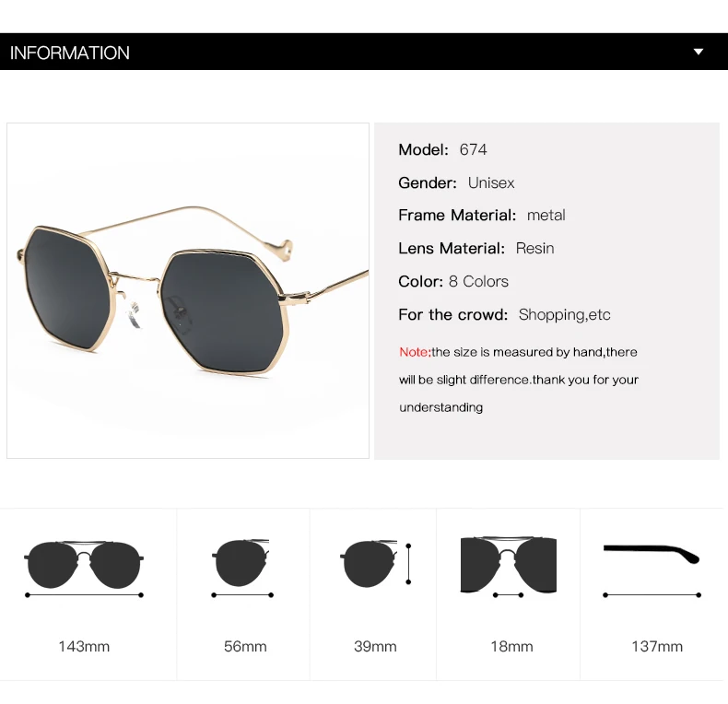Screen dimensions: 728x704
Task: Select the lens height diagram icon
Action: (376, 563)
